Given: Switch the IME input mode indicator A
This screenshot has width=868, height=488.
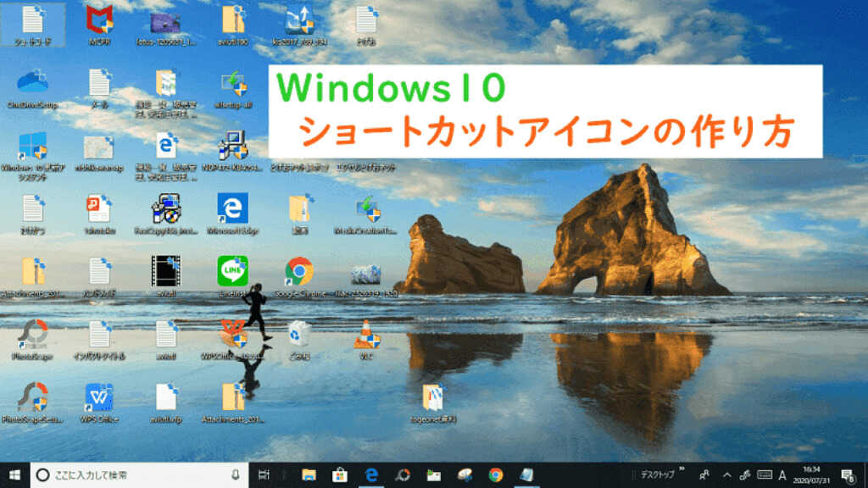Looking at the screenshot, I should pyautogui.click(x=782, y=474).
